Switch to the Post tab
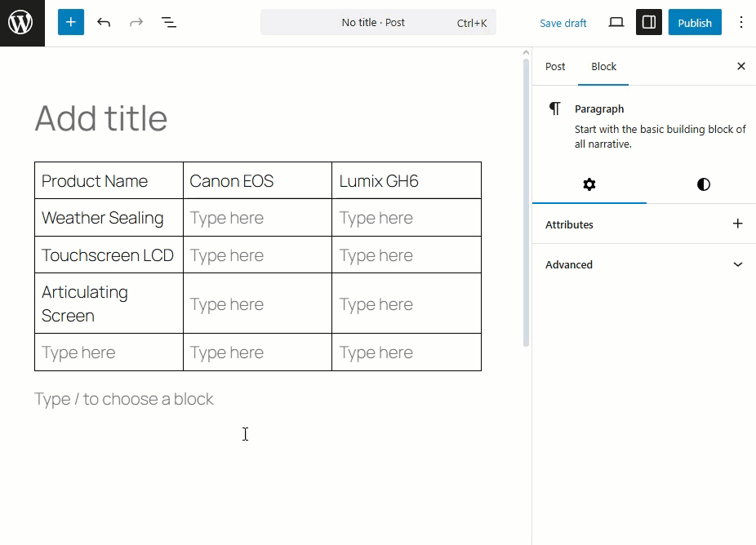 coord(555,67)
